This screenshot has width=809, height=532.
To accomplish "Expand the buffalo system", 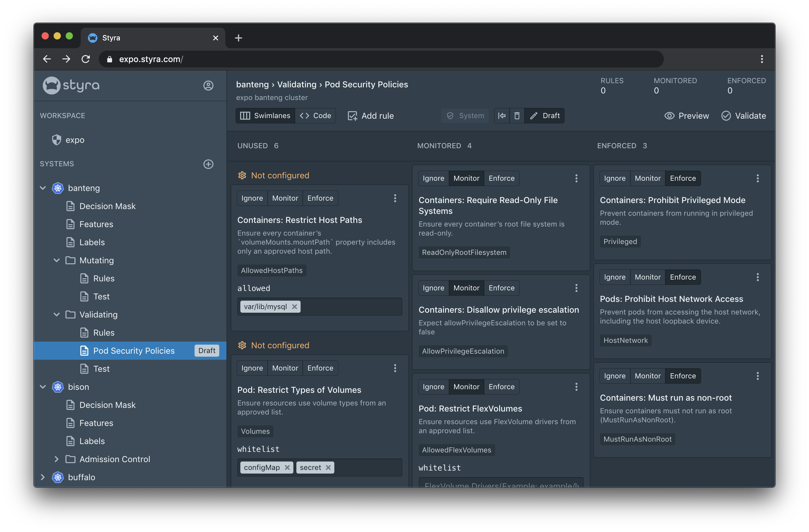I will [43, 477].
